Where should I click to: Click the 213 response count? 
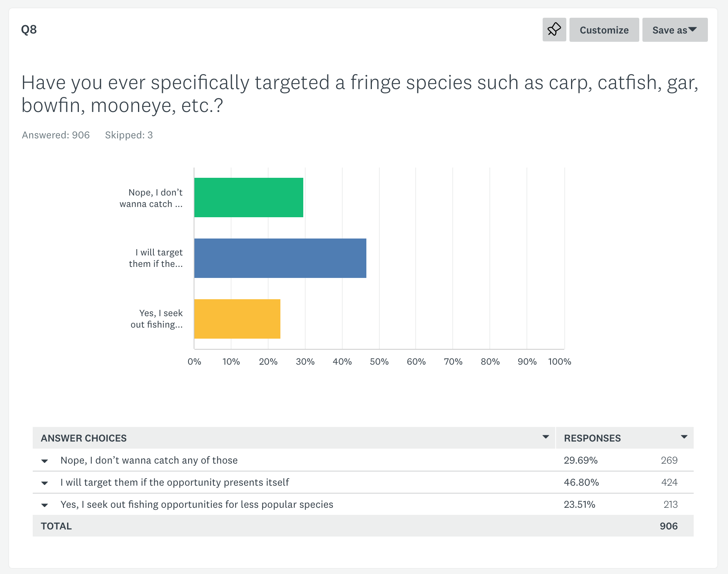(x=670, y=504)
